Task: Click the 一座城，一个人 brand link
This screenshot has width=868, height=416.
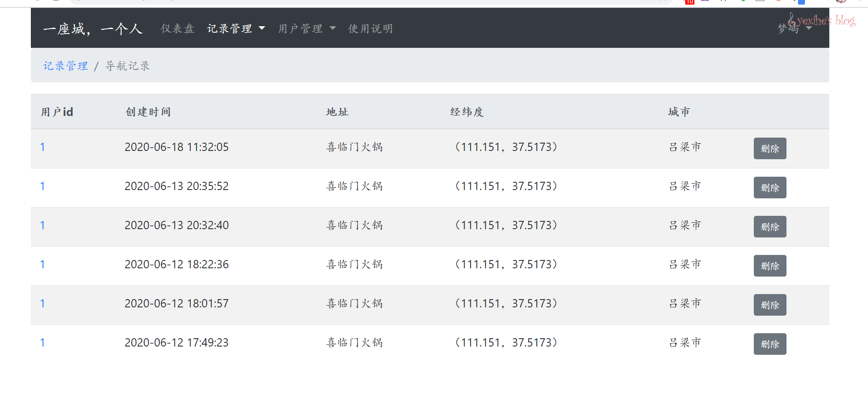Action: point(93,28)
